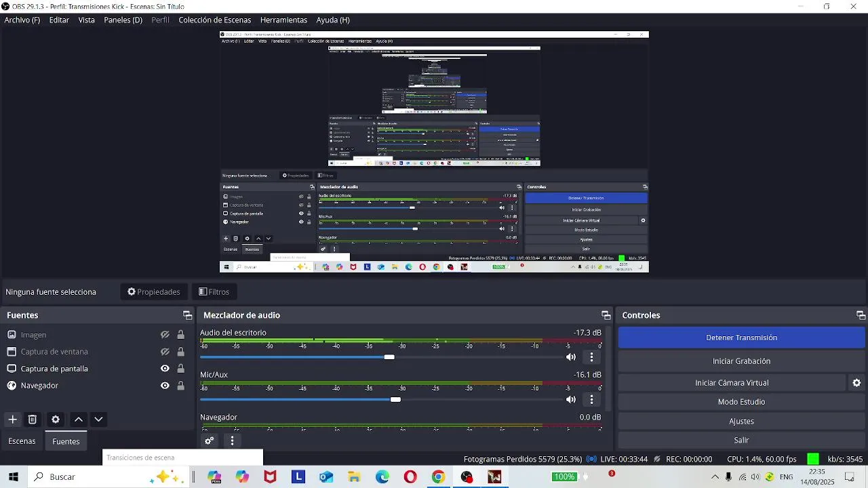Screen dimensions: 868x488
Task: Open Editar menu
Action: tap(59, 20)
